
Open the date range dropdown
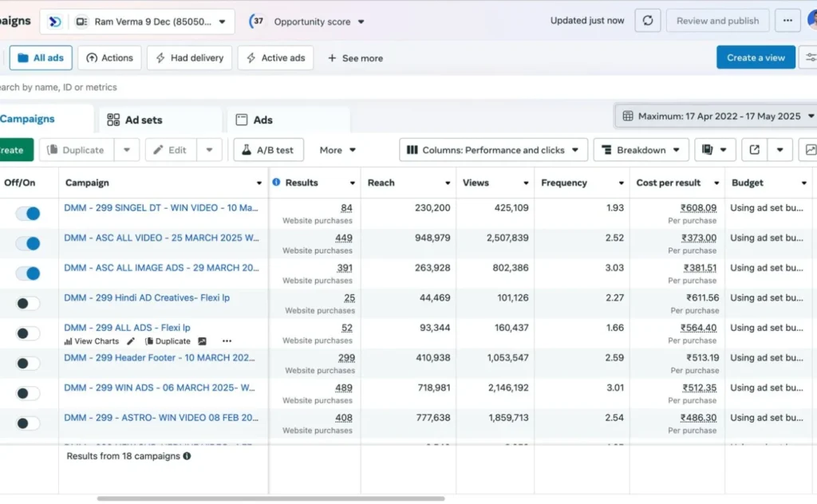click(717, 116)
